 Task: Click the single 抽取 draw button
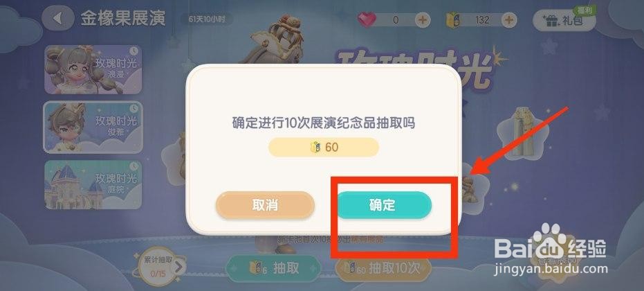(273, 268)
